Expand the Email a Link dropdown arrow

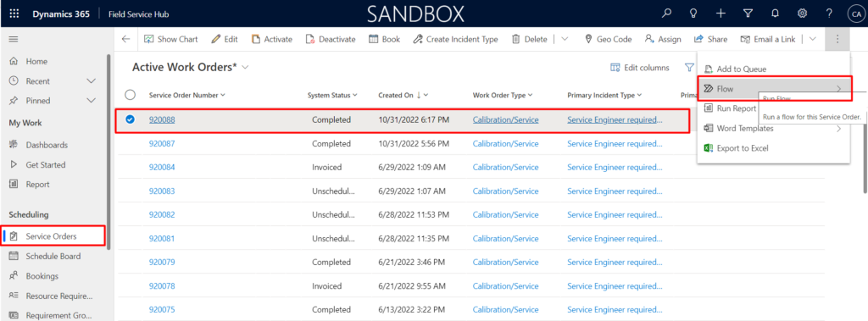click(x=812, y=39)
